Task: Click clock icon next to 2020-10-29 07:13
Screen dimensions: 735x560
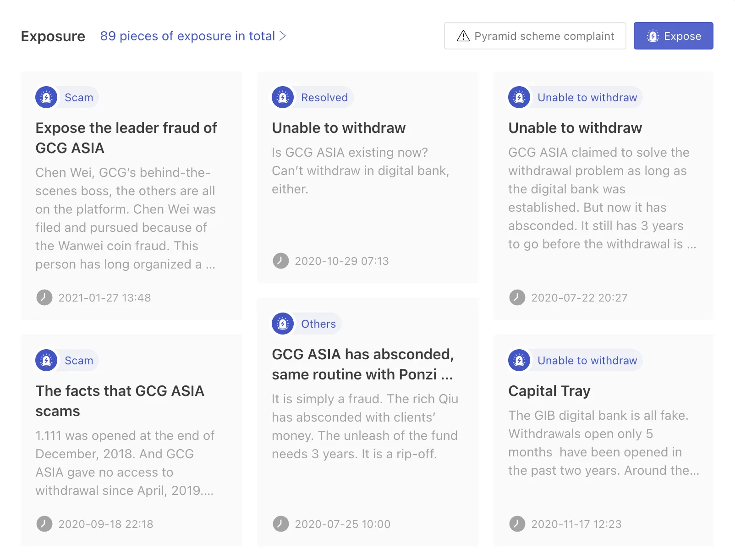Action: tap(281, 261)
